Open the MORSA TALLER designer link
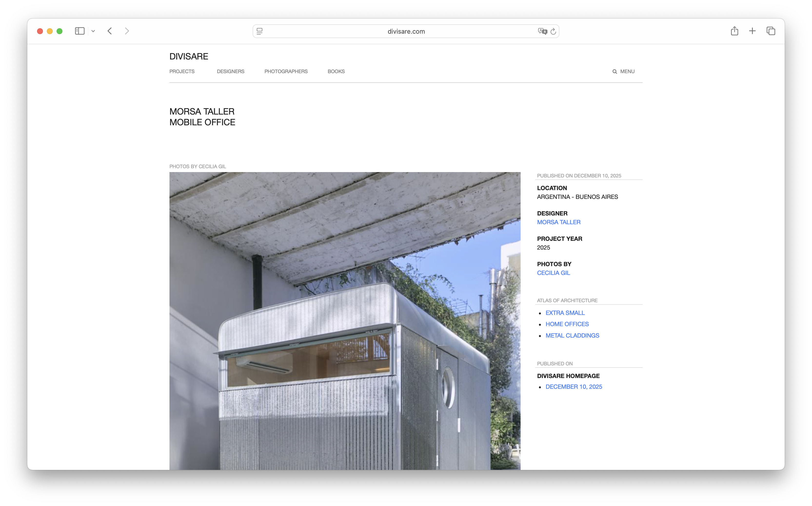Viewport: 812px width, 506px height. (x=558, y=222)
